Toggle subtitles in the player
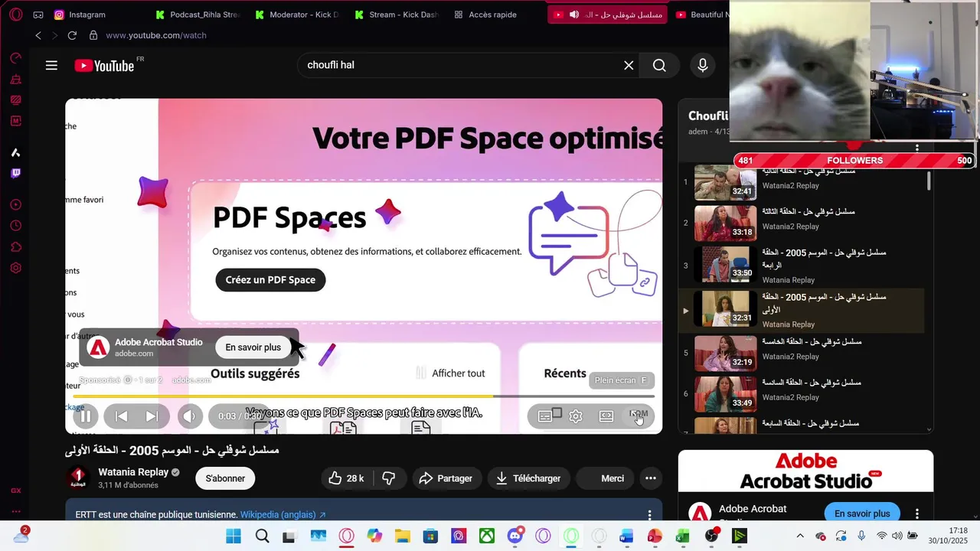 click(545, 416)
